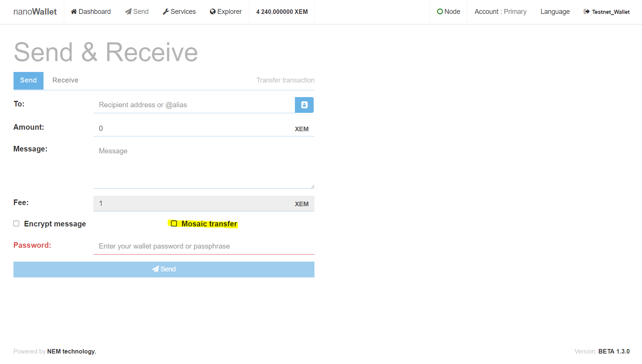Click the Explorer globe icon
This screenshot has height=364, width=642.
pos(213,12)
